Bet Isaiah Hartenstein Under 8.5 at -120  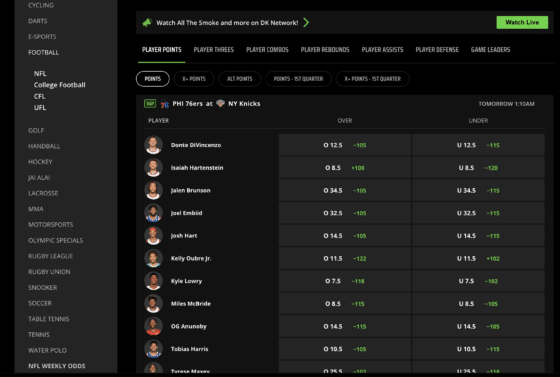coord(478,168)
